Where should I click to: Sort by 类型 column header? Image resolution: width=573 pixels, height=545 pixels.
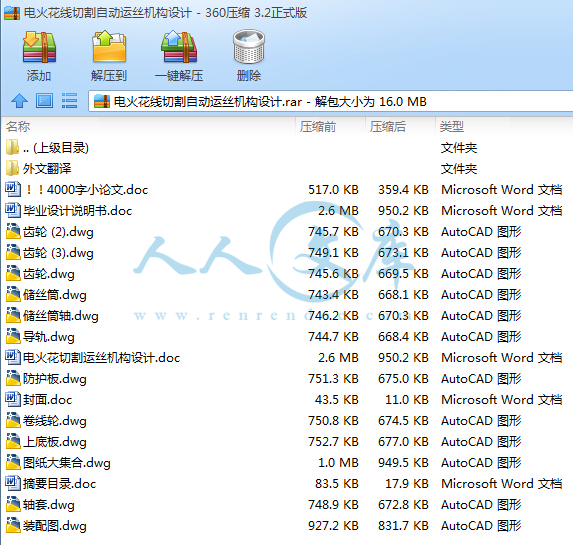tap(504, 126)
